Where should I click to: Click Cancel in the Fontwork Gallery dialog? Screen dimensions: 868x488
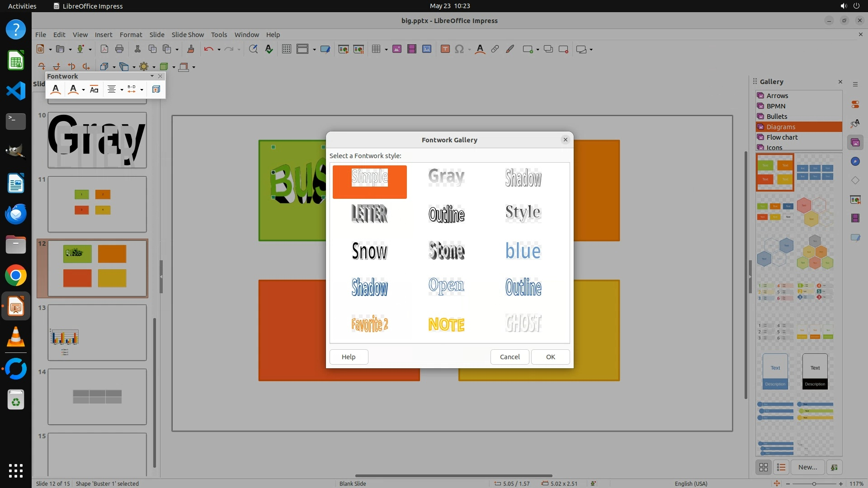pyautogui.click(x=509, y=357)
